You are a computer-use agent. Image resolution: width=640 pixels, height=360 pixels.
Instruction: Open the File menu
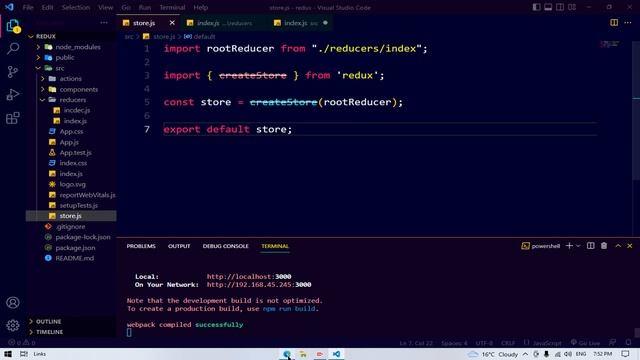(x=28, y=7)
